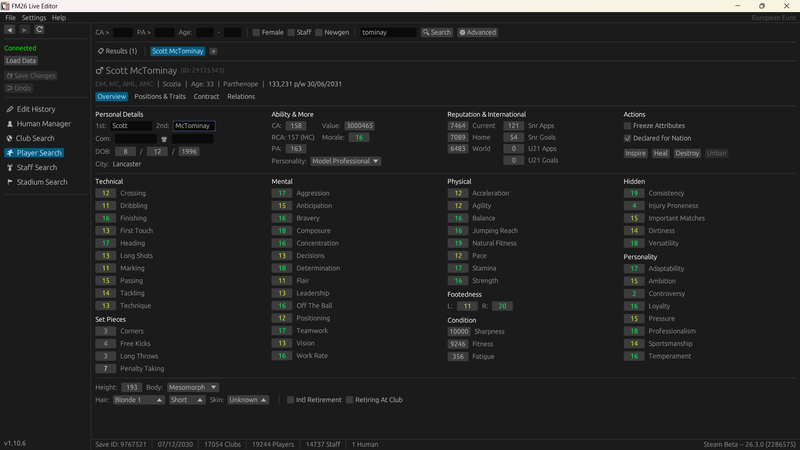Uncheck Declared for Nation checkbox
Screen dimensions: 800x450
coord(627,138)
